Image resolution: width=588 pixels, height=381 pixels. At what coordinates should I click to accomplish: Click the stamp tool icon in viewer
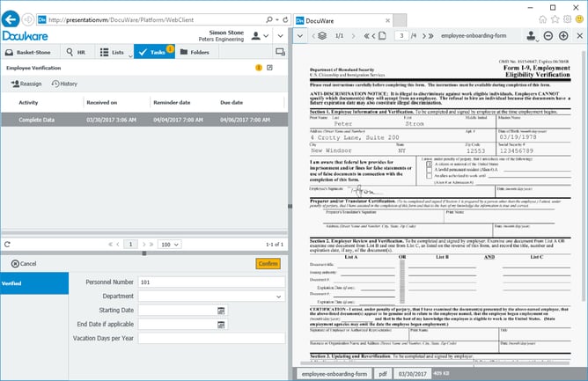(533, 36)
